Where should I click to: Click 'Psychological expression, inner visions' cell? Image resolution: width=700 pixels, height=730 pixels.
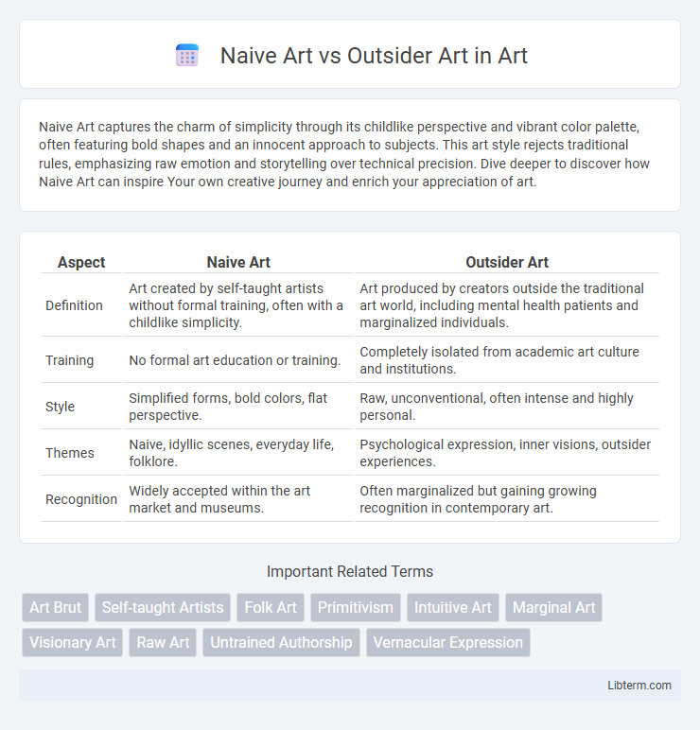coord(507,453)
